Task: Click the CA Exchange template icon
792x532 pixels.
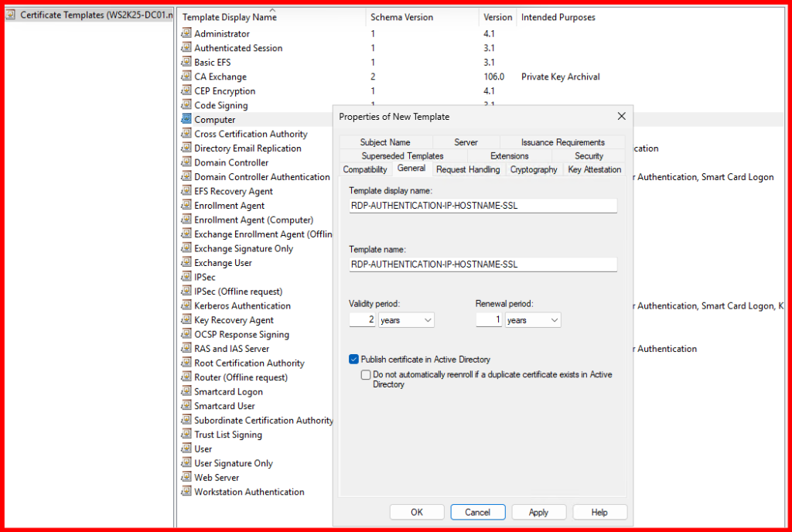Action: tap(186, 77)
